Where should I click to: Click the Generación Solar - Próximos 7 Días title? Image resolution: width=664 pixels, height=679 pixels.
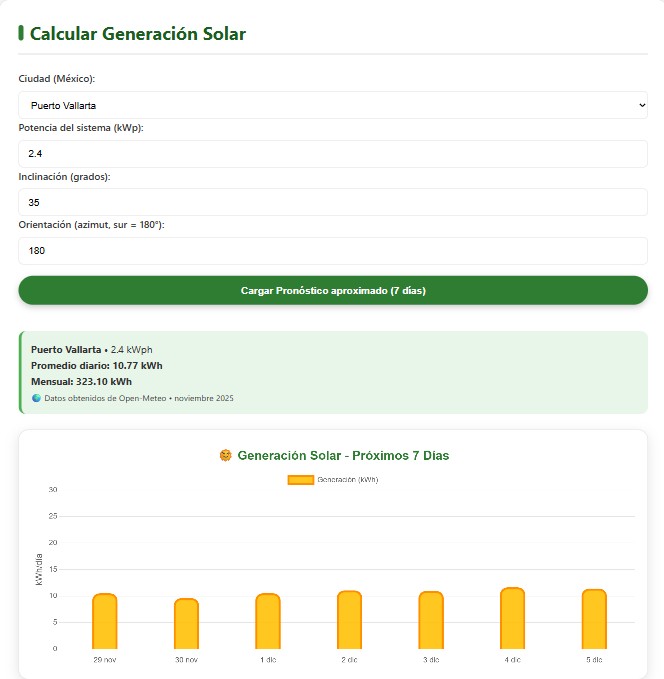343,456
